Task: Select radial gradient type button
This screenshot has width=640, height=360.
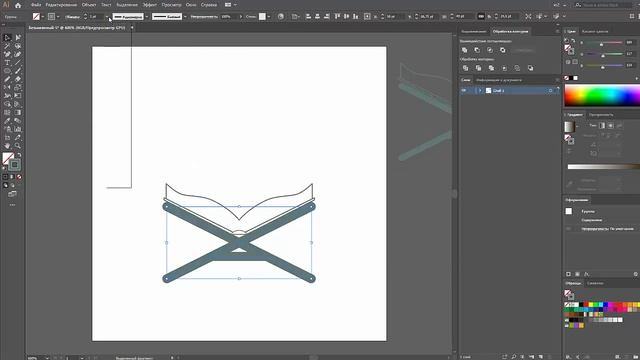Action: click(611, 125)
